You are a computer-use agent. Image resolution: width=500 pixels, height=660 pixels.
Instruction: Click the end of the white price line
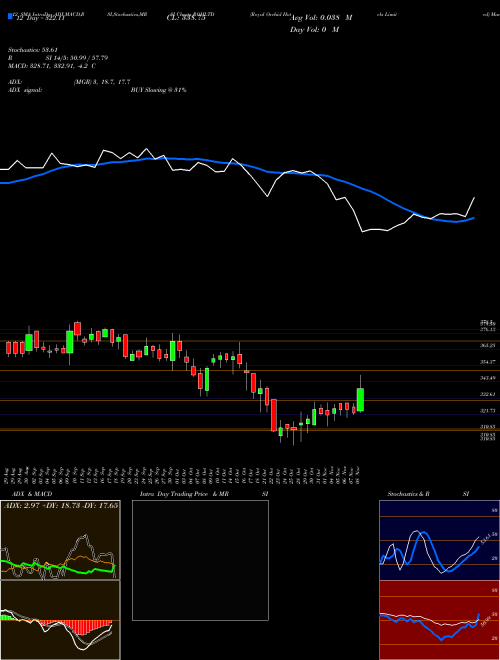[x=474, y=197]
